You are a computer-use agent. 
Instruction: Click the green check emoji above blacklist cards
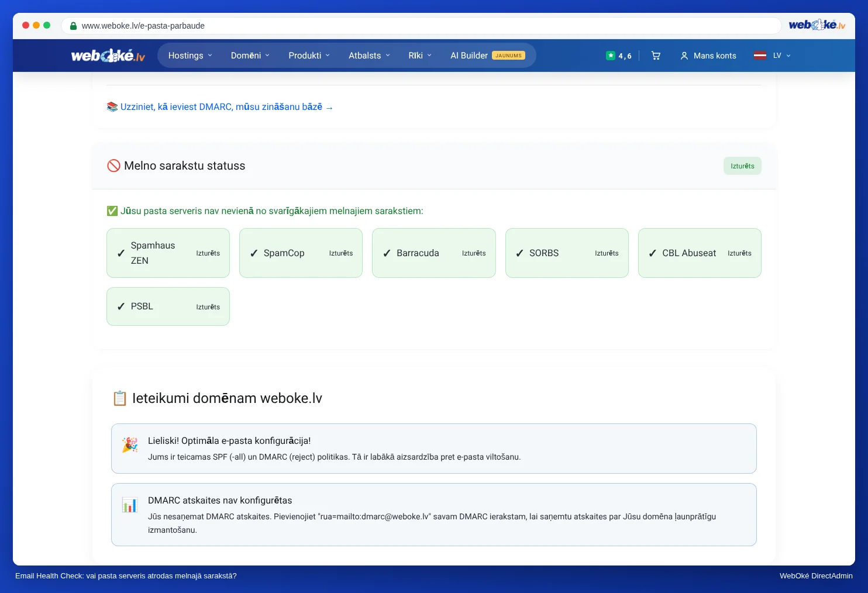[x=112, y=211]
